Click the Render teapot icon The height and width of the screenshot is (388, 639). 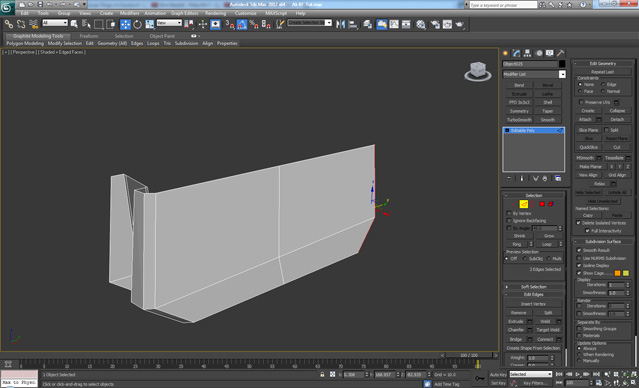(x=460, y=24)
